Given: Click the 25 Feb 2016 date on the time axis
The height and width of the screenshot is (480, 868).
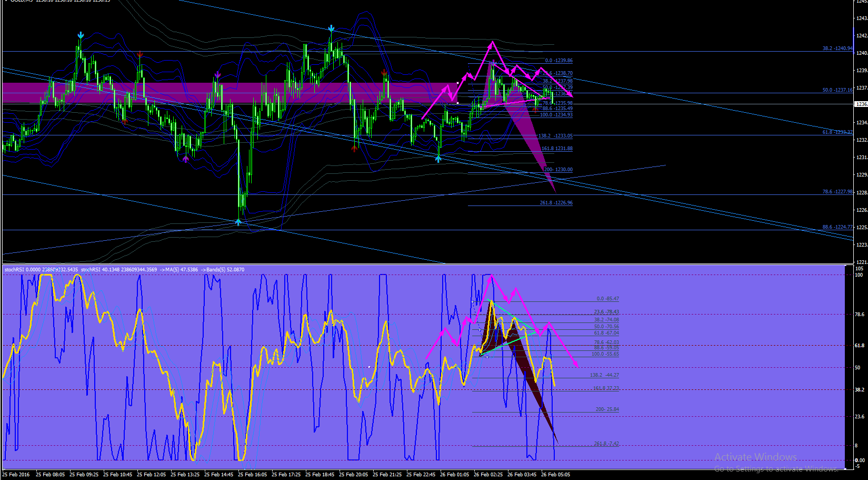Looking at the screenshot, I should point(16,475).
